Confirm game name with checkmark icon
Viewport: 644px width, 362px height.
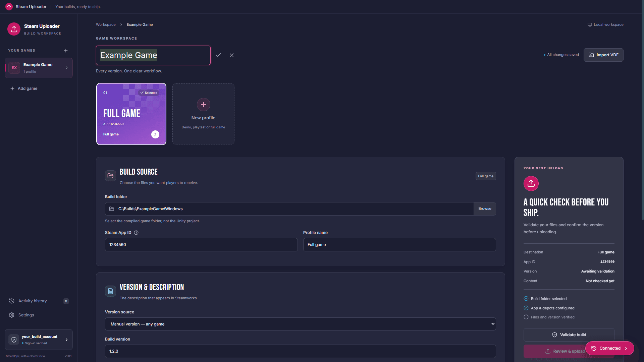point(218,55)
